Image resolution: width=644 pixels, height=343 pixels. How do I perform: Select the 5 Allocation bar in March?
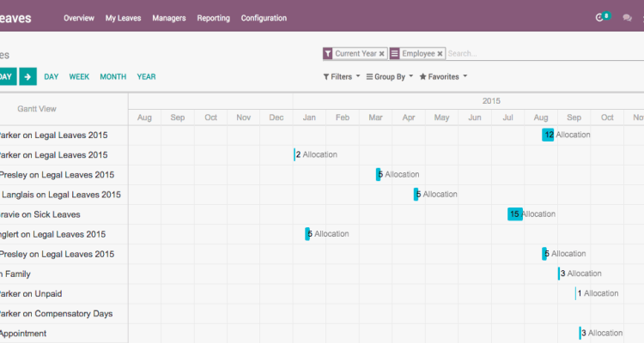pyautogui.click(x=379, y=174)
